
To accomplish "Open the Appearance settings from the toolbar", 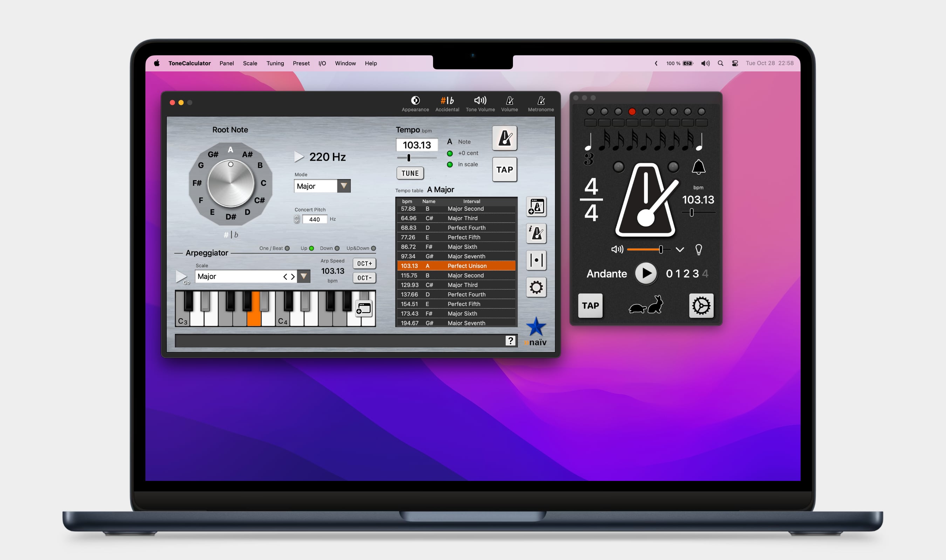I will pos(416,100).
